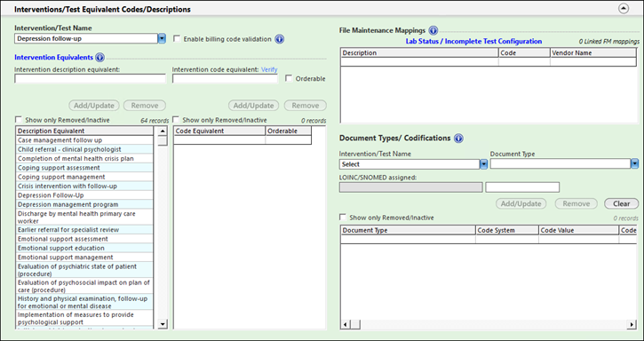The width and height of the screenshot is (644, 341).
Task: Select 'Crisis intervention with follow-up' row
Action: (84, 186)
